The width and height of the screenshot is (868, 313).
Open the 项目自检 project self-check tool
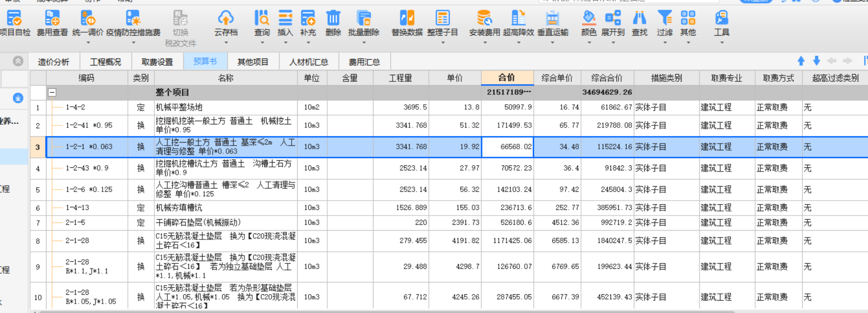click(15, 23)
